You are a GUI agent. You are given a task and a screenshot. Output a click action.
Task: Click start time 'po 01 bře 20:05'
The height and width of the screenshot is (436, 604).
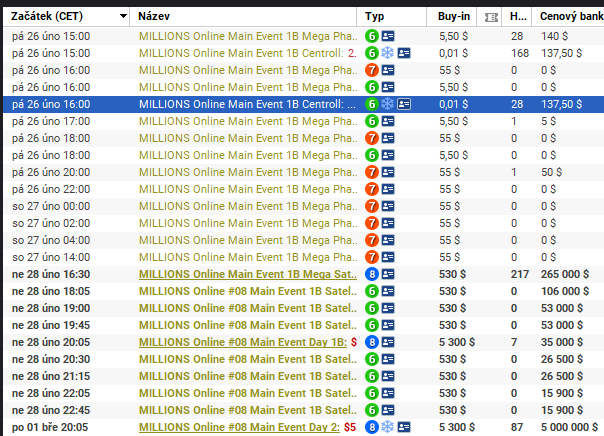[50, 427]
